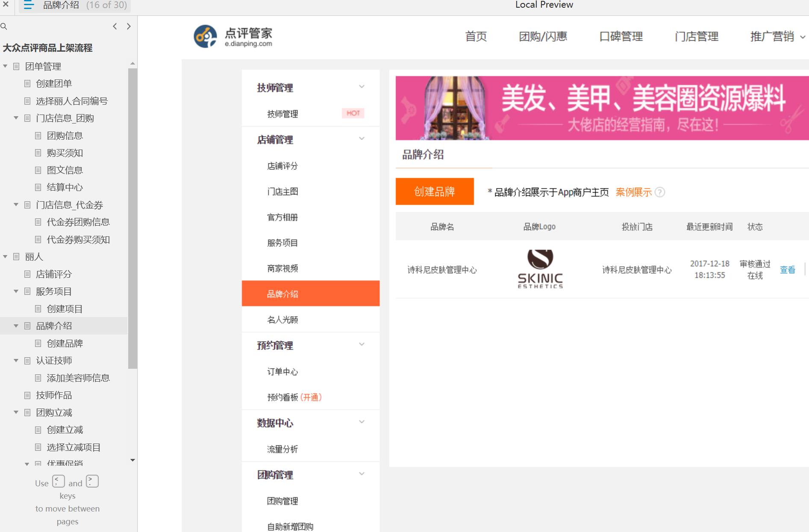The width and height of the screenshot is (809, 532).
Task: Select the highlighted 品牌介绍 menu item
Action: [x=311, y=294]
